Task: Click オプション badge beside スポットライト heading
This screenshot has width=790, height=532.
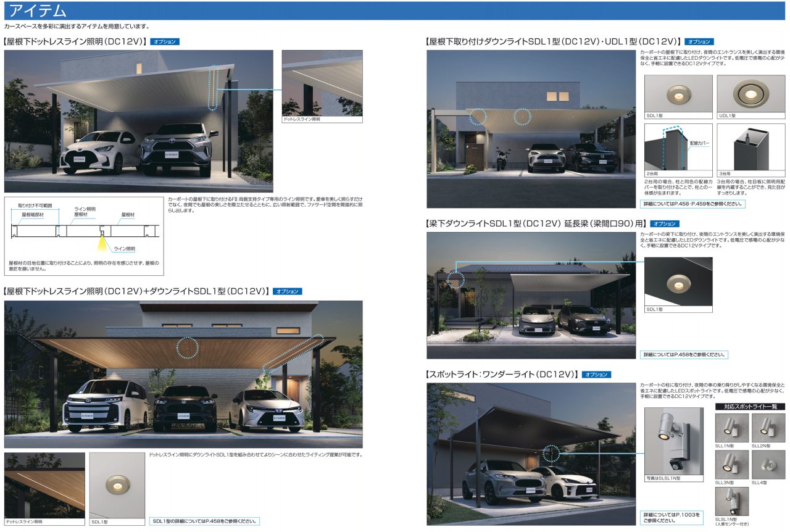Action: tap(596, 375)
